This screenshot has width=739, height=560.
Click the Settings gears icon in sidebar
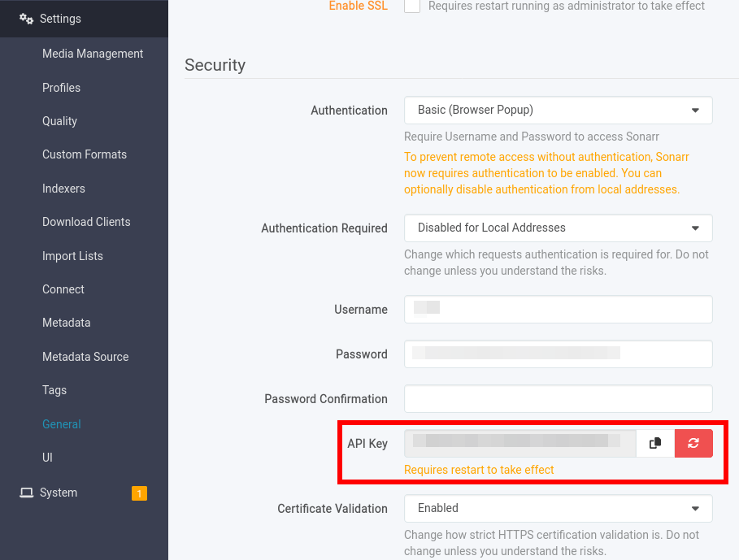(x=26, y=19)
